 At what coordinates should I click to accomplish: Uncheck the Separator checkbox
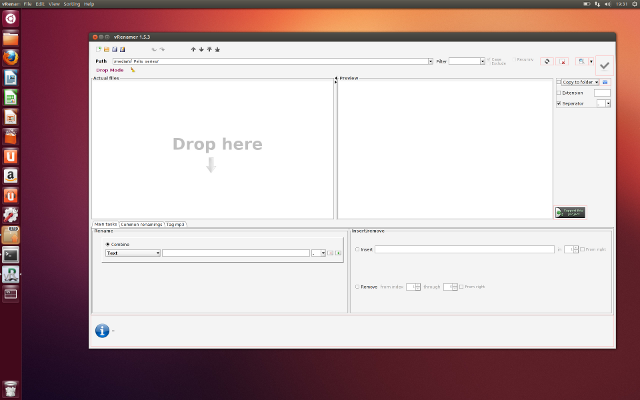pyautogui.click(x=559, y=103)
